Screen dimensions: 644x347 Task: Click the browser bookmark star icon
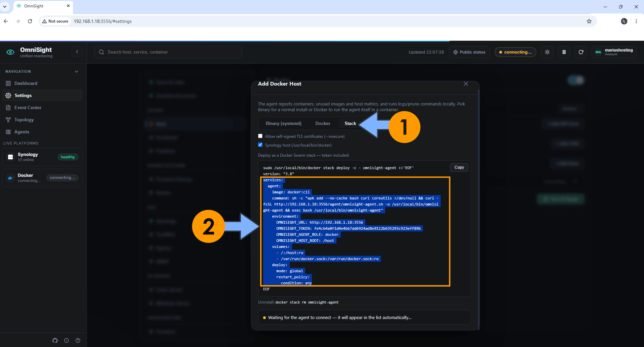pyautogui.click(x=589, y=21)
